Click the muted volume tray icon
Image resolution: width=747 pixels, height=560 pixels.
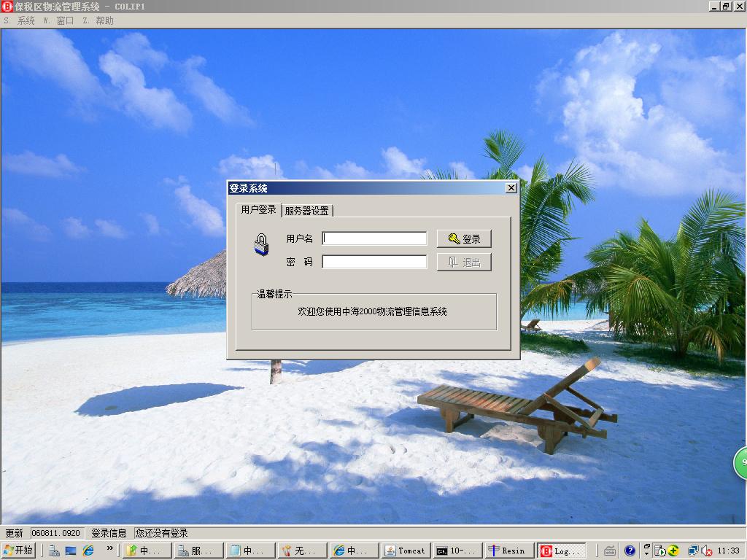tap(707, 551)
